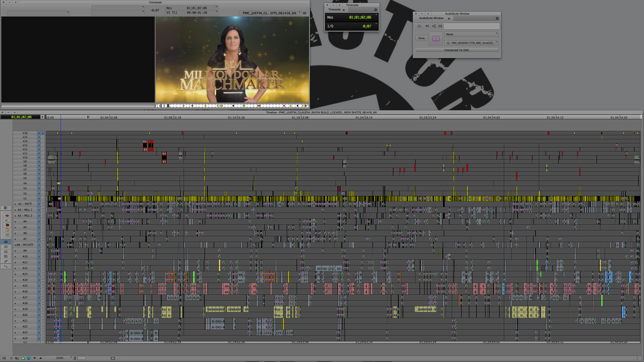Click AudioSuite render effect icon
Viewport: 644px width, 362px height.
434,26
